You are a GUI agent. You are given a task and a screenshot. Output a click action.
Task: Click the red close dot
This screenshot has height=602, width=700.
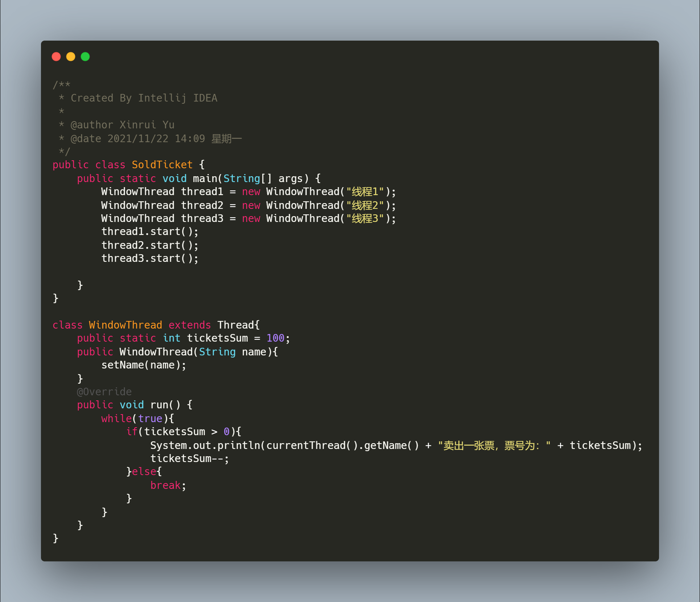click(56, 57)
